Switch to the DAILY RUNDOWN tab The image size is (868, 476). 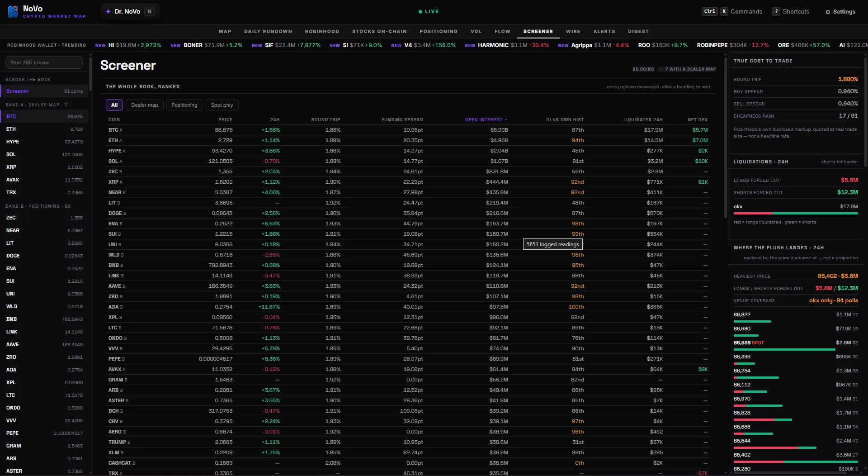coord(268,31)
